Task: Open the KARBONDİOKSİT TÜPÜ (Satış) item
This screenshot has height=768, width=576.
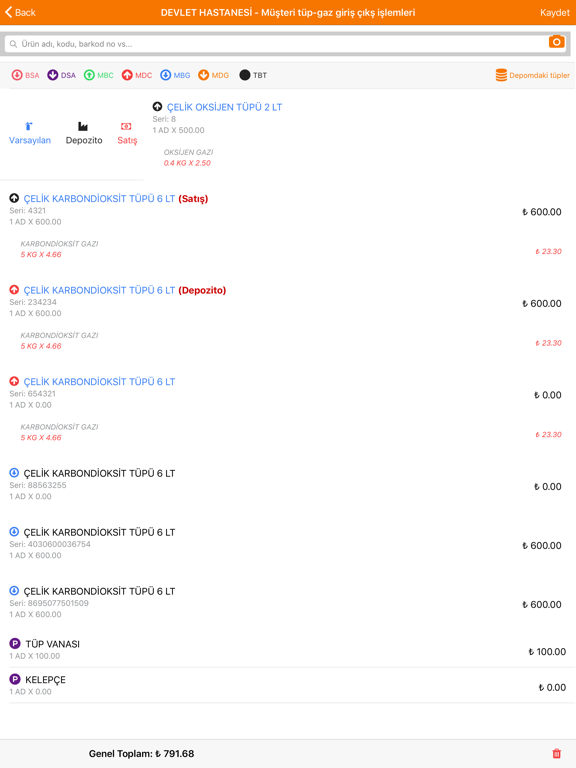Action: [116, 198]
